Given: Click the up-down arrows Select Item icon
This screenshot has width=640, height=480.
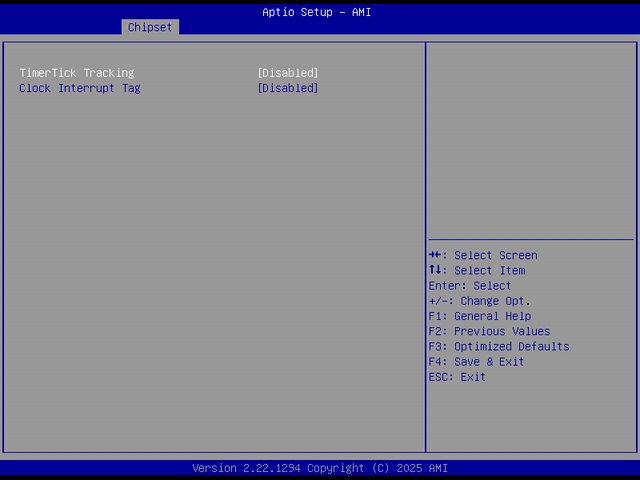Looking at the screenshot, I should click(x=435, y=270).
